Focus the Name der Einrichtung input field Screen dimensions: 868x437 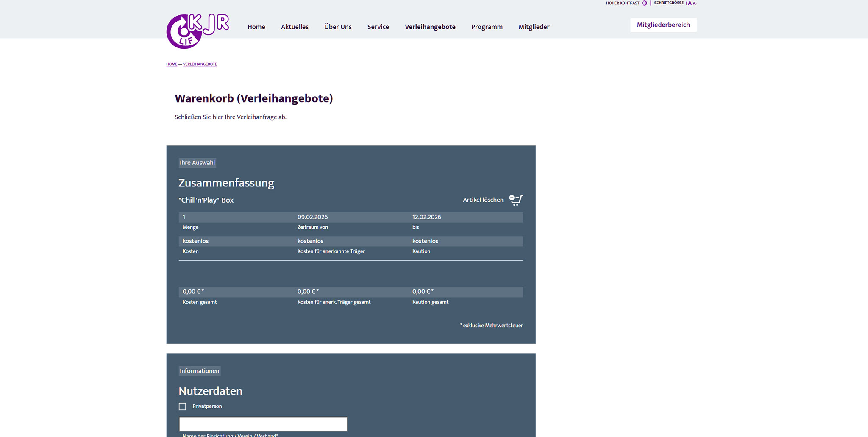click(263, 424)
